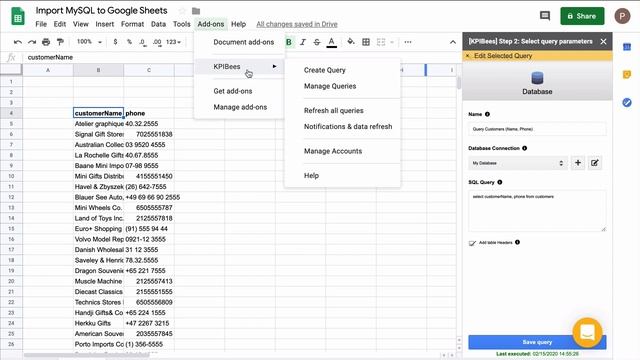640x360 pixels.
Task: Open the zoom 100% dropdown
Action: click(x=89, y=42)
